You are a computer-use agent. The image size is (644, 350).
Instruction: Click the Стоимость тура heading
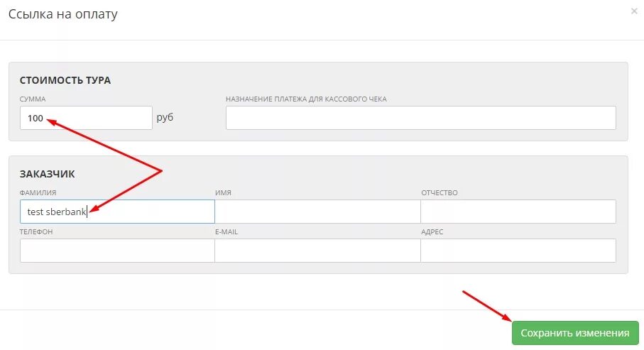(65, 80)
